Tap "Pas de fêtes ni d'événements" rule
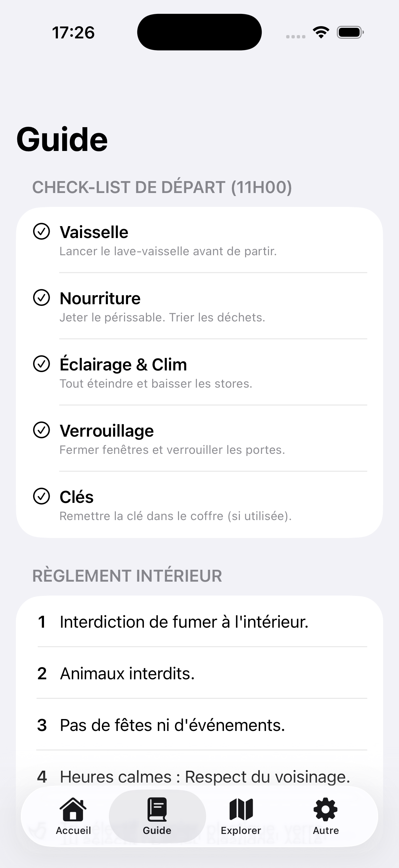The width and height of the screenshot is (399, 868). pyautogui.click(x=172, y=725)
